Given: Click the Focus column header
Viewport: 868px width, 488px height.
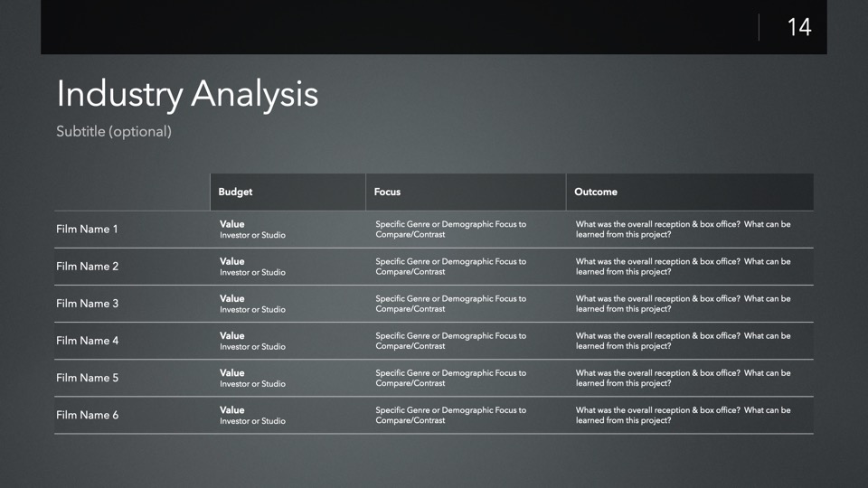Looking at the screenshot, I should (x=387, y=192).
